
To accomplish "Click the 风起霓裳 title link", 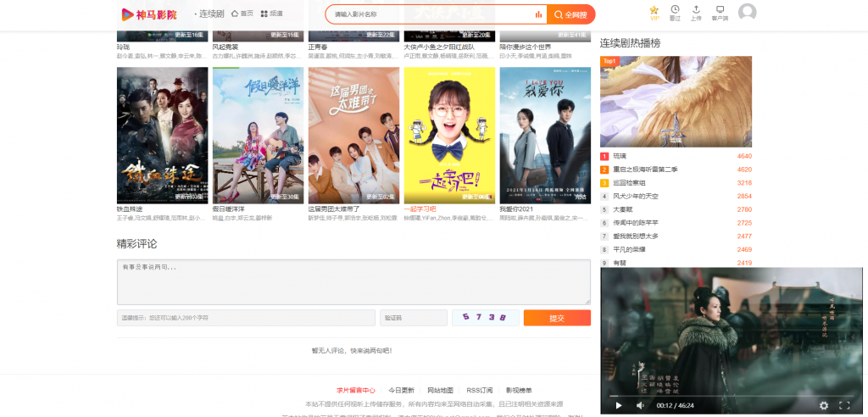I will 225,47.
